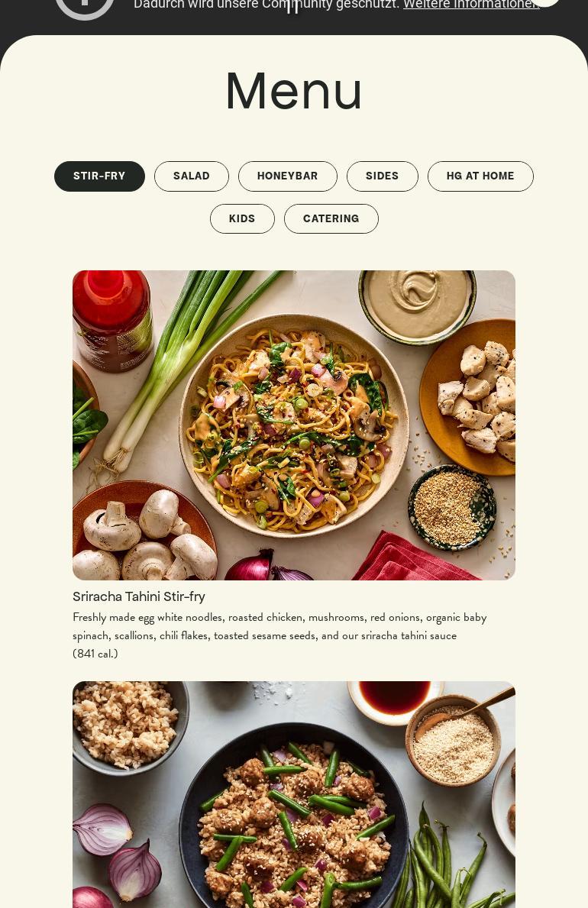Open the meatball rice stir-fry photo

[294, 794]
